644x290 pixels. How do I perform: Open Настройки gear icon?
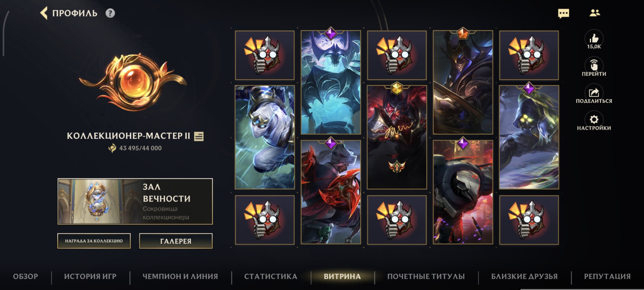pos(594,120)
